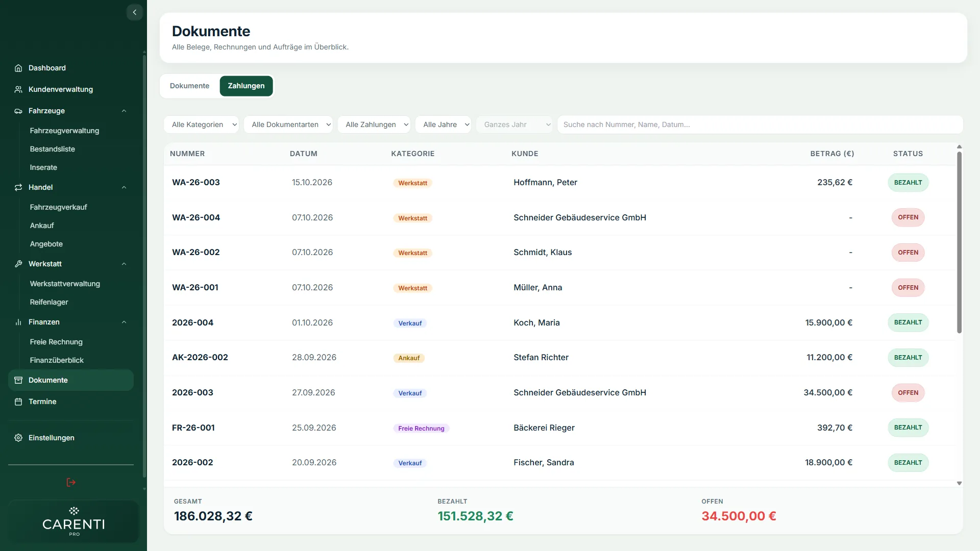The width and height of the screenshot is (980, 551).
Task: Click the Ankauf tag on AK-2026-002
Action: 409,358
